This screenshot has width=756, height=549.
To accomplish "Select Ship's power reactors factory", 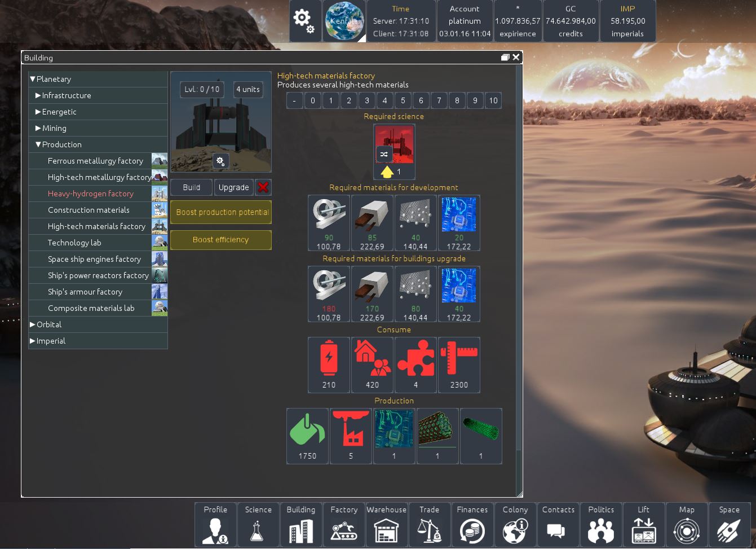I will click(x=98, y=275).
